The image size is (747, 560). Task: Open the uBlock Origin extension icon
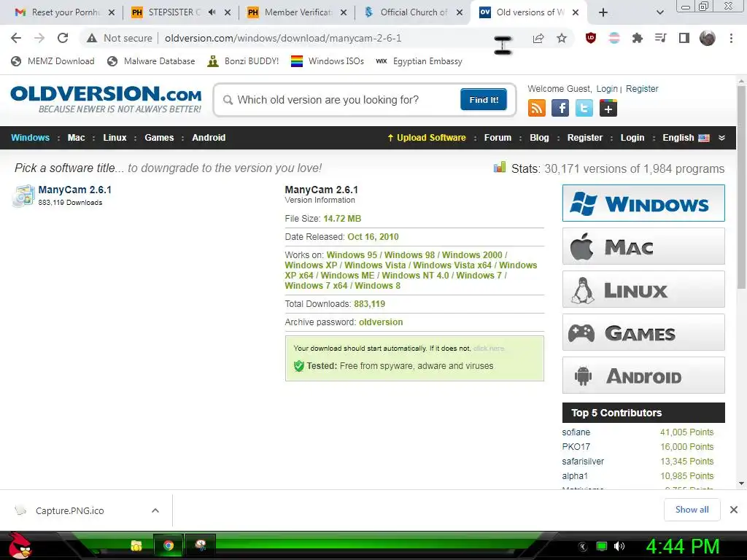[x=591, y=38]
